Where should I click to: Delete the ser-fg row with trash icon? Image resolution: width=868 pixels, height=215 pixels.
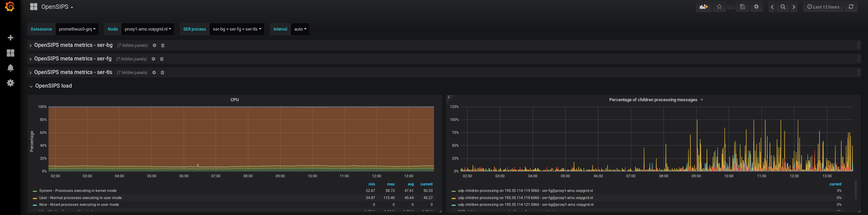click(x=162, y=59)
